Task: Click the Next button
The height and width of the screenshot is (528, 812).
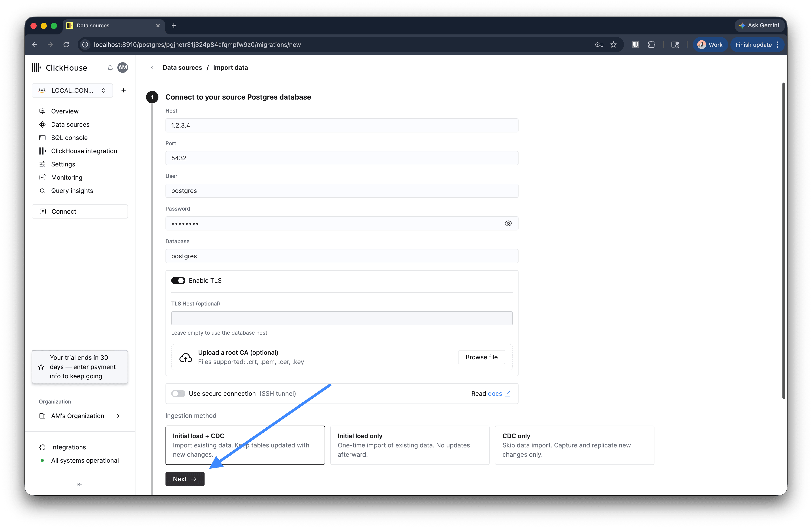Action: click(185, 479)
